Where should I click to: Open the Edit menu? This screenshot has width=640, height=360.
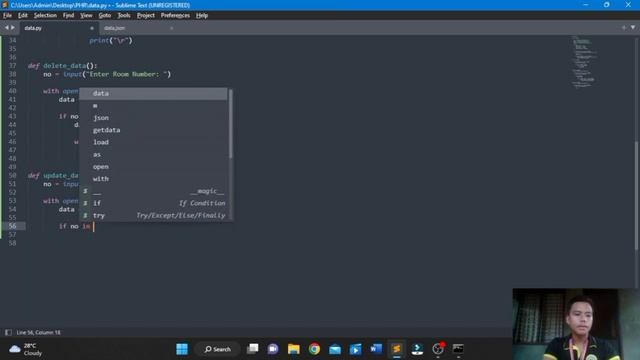(23, 16)
